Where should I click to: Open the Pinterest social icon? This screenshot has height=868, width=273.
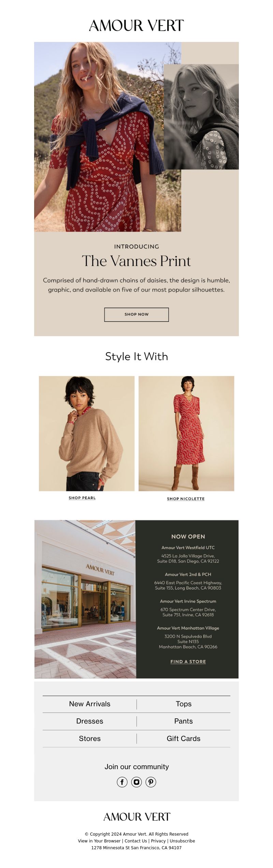[x=151, y=782]
